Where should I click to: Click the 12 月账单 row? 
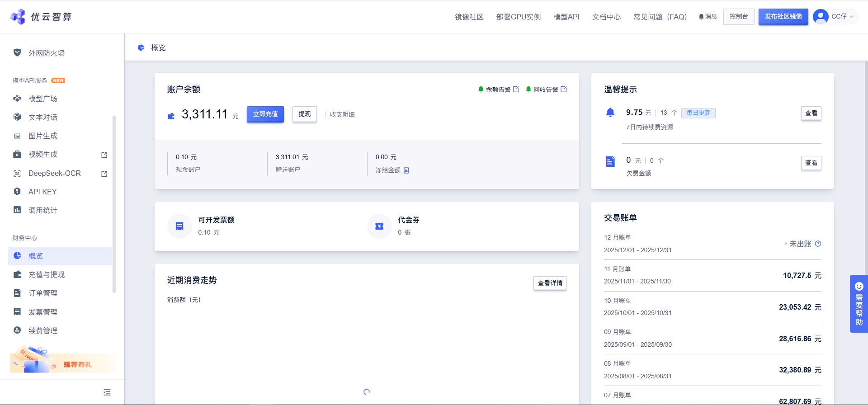point(712,244)
